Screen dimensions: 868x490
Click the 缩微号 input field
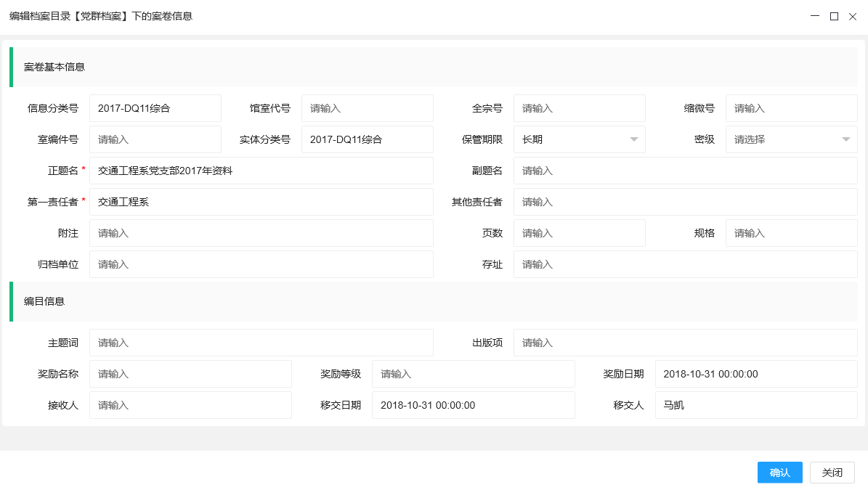pos(791,107)
